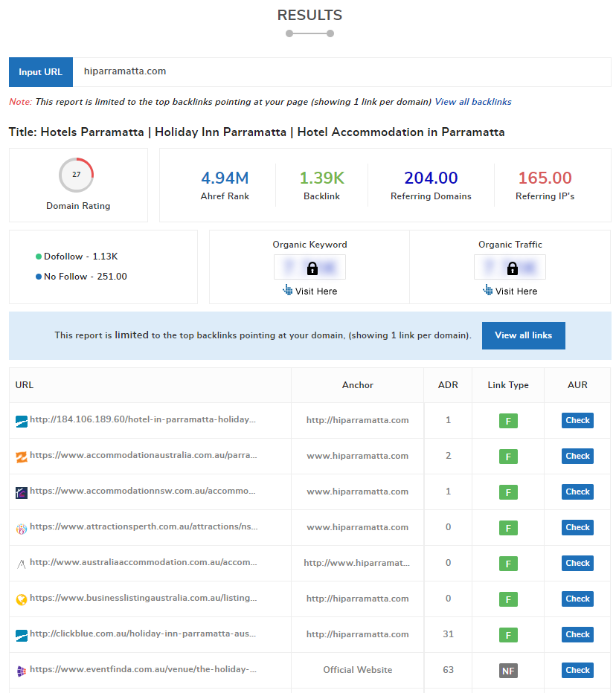Screen dimensions: 616x693
Task: Click lock icon under Organic Traffic
Action: point(513,268)
